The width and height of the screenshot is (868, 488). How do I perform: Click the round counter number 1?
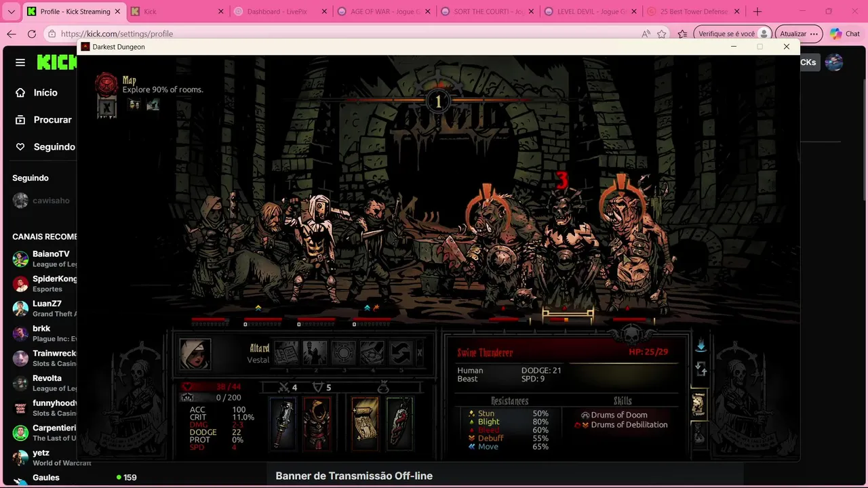point(437,102)
